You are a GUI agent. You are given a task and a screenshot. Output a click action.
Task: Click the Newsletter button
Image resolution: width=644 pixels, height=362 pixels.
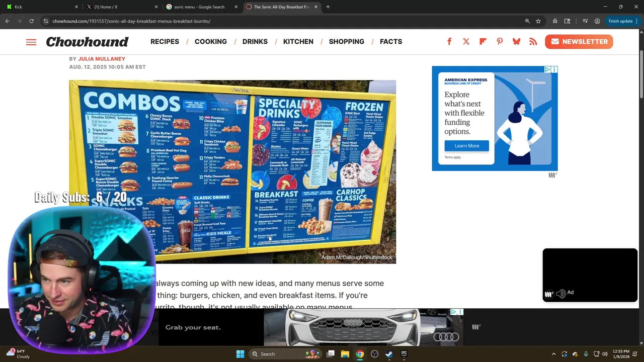tap(579, 42)
